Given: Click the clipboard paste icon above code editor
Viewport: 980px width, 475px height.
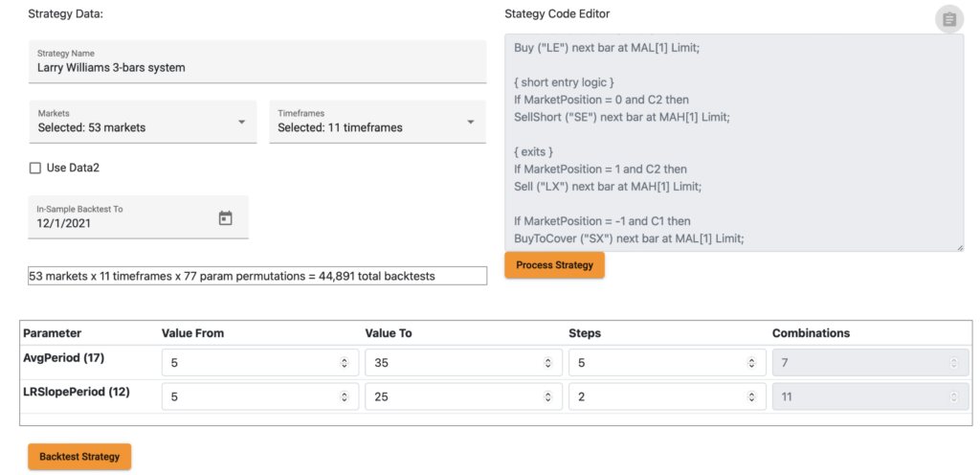Looking at the screenshot, I should pyautogui.click(x=948, y=19).
